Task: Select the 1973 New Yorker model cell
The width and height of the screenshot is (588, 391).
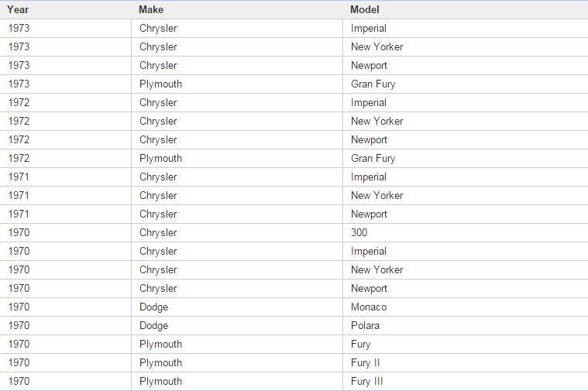Action: point(466,47)
